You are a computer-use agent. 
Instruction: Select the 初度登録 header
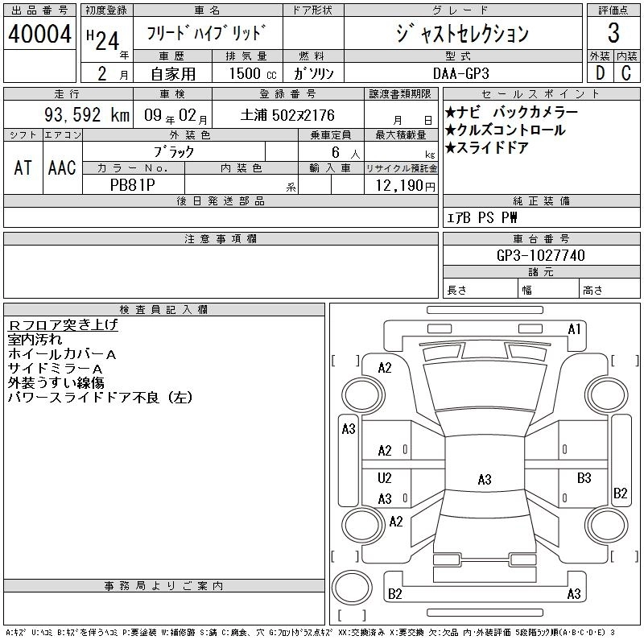point(106,10)
